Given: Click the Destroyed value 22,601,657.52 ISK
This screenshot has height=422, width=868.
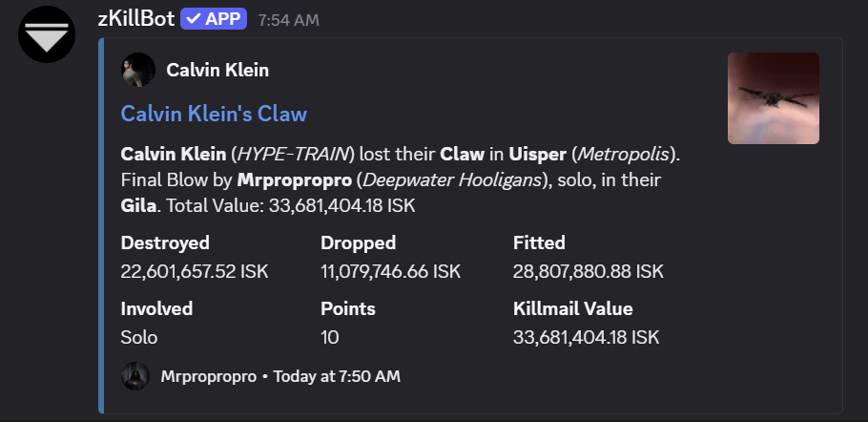Looking at the screenshot, I should (x=195, y=271).
